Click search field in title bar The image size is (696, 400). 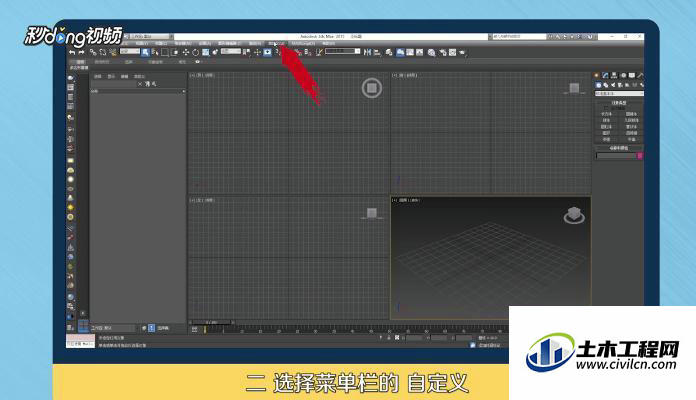click(520, 36)
